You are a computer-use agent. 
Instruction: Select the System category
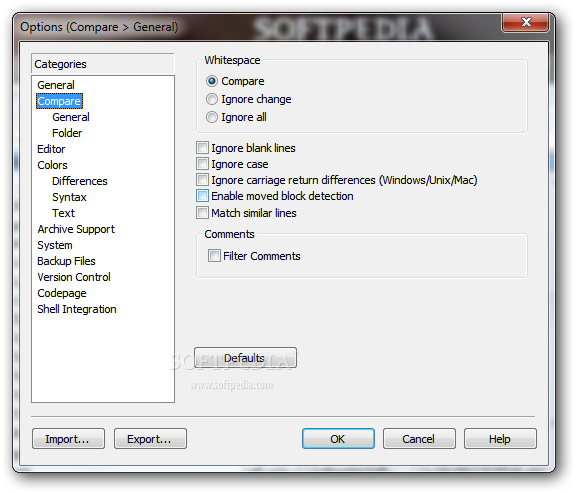(55, 245)
